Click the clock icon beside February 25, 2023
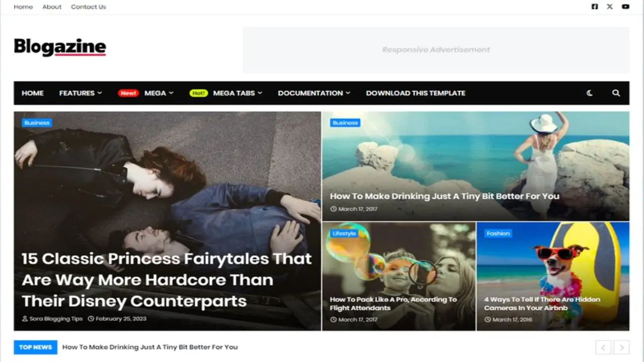 click(x=90, y=318)
